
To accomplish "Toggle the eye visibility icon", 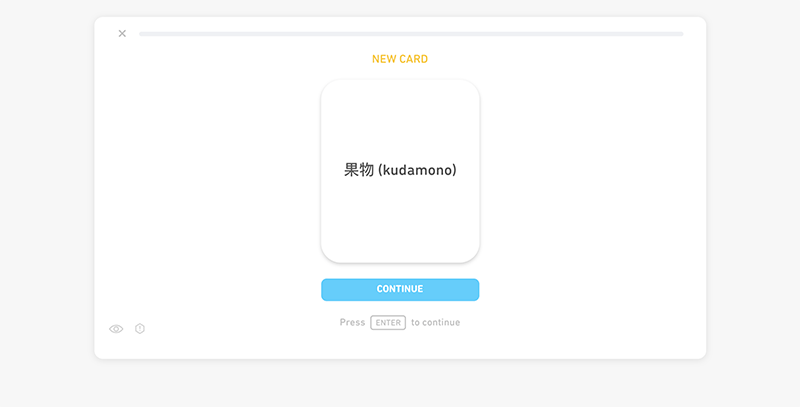I will pyautogui.click(x=116, y=329).
